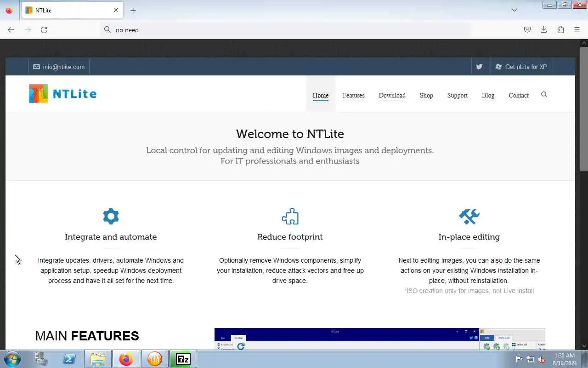The image size is (588, 368).
Task: Open the Get nLite for XP link
Action: coord(521,67)
